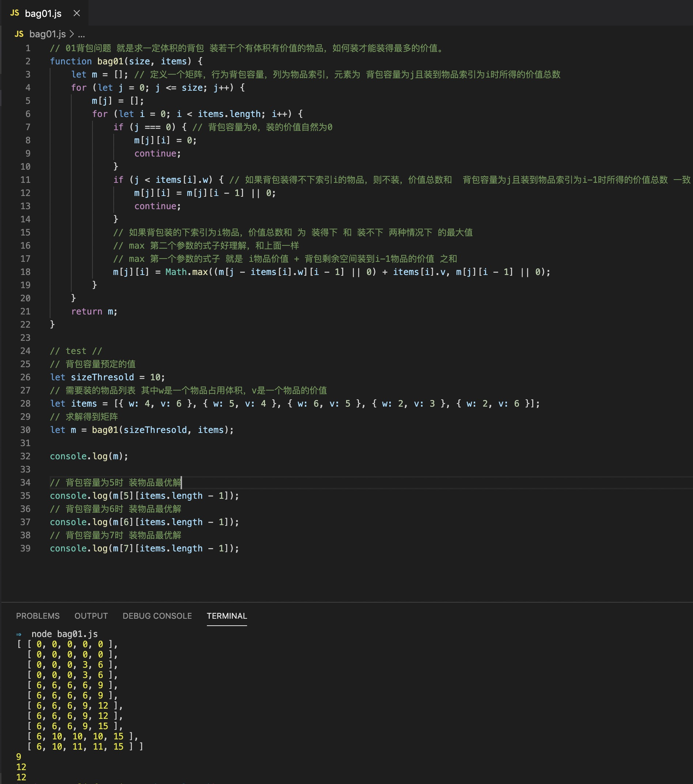
Task: Switch to the OUTPUT panel tab
Action: click(91, 616)
